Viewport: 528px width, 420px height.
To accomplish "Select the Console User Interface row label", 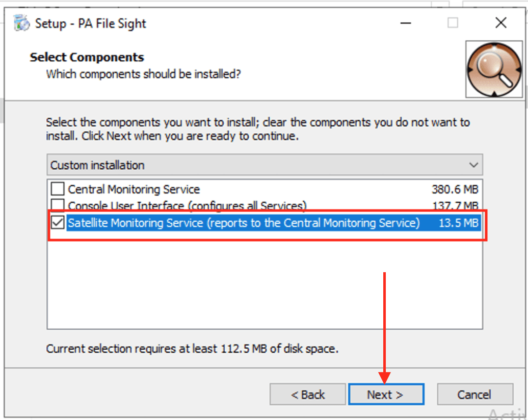I will pos(187,206).
